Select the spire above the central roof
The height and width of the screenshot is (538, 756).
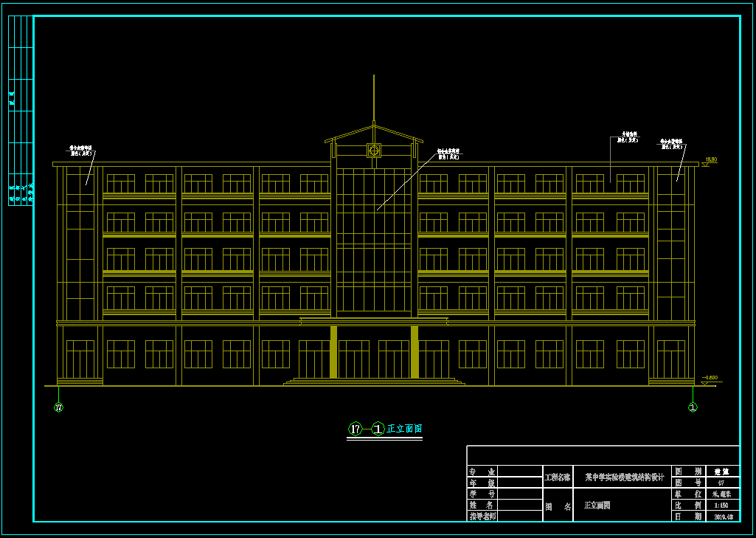click(374, 100)
